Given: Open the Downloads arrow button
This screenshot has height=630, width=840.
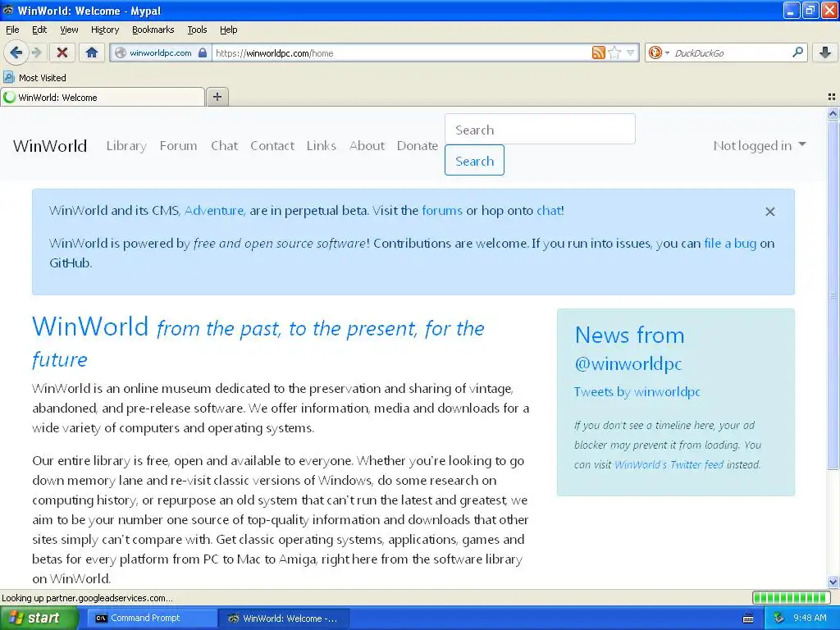Looking at the screenshot, I should pyautogui.click(x=825, y=52).
